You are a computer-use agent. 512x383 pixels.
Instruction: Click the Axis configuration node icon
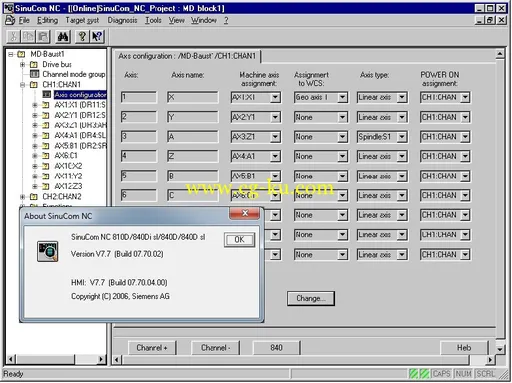click(46, 95)
